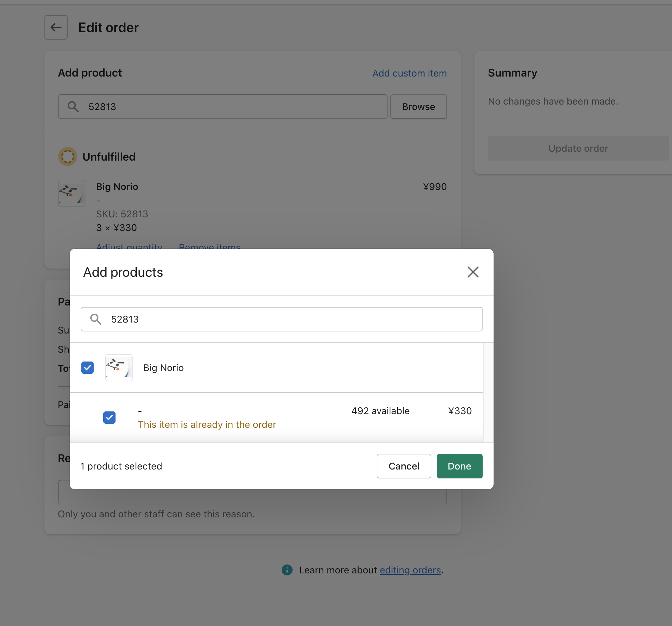The width and height of the screenshot is (672, 626).
Task: Click the Unfulfilled status icon
Action: point(67,156)
